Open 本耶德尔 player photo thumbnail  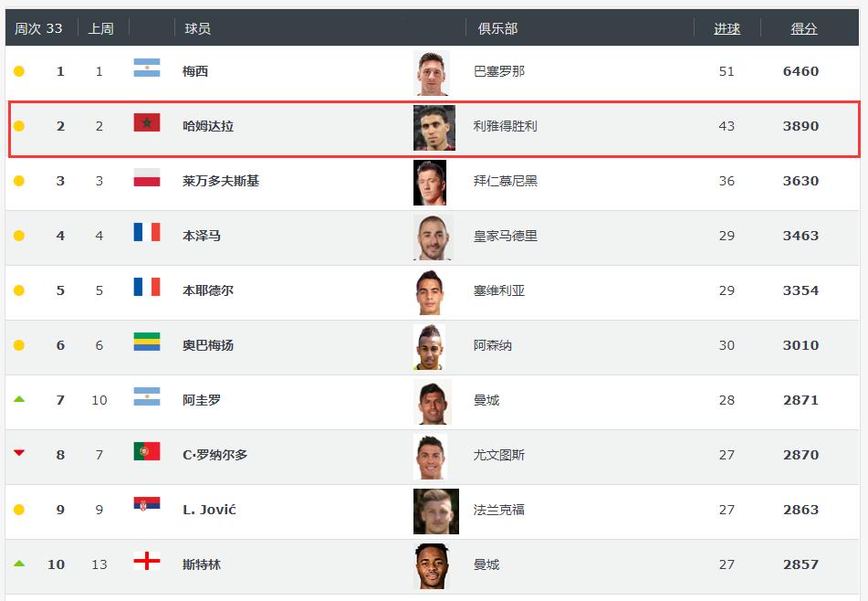click(430, 291)
